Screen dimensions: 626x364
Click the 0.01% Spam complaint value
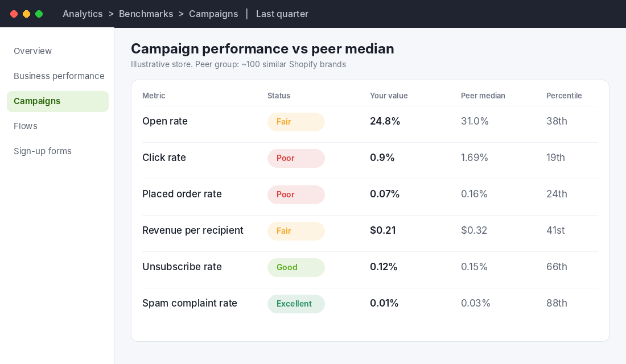(x=384, y=303)
